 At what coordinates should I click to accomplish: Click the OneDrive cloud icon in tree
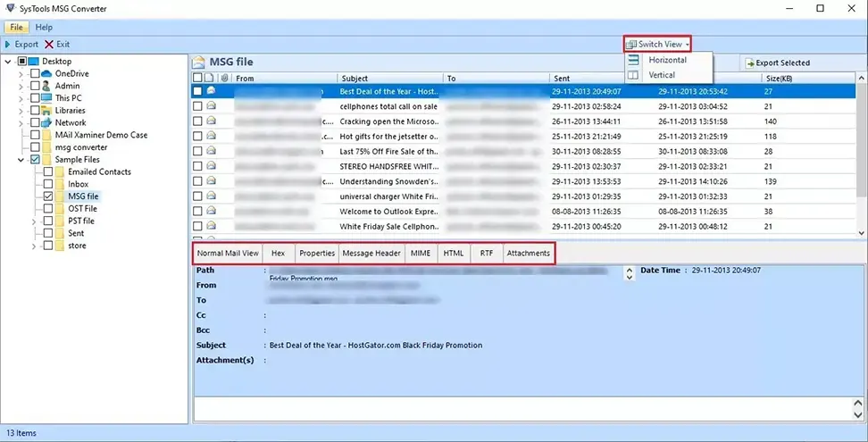coord(46,73)
